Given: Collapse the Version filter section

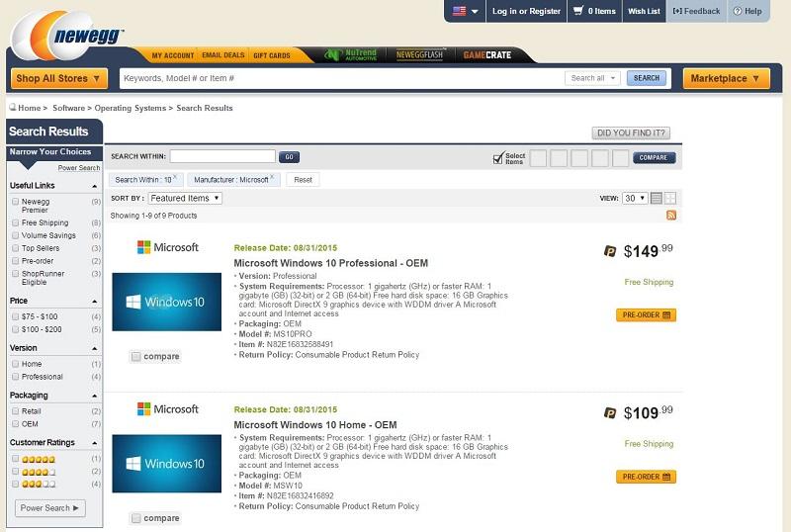Looking at the screenshot, I should coord(94,349).
